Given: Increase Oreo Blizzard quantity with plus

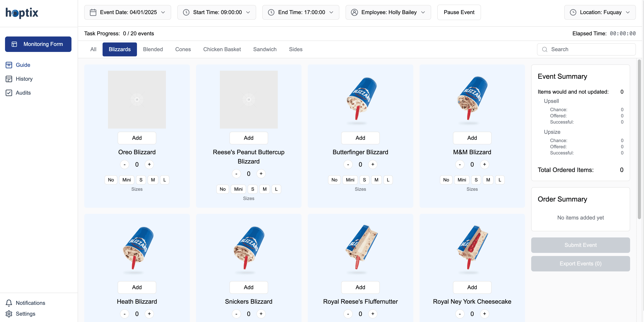Looking at the screenshot, I should [x=149, y=164].
